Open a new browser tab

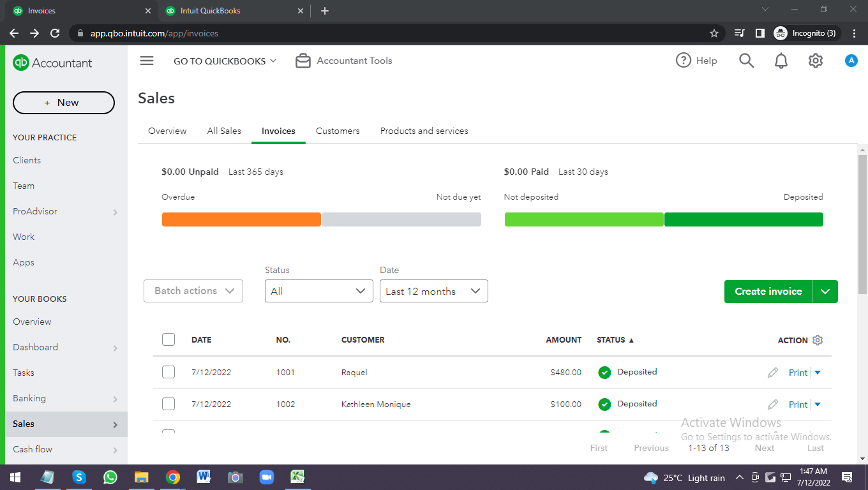(x=325, y=11)
